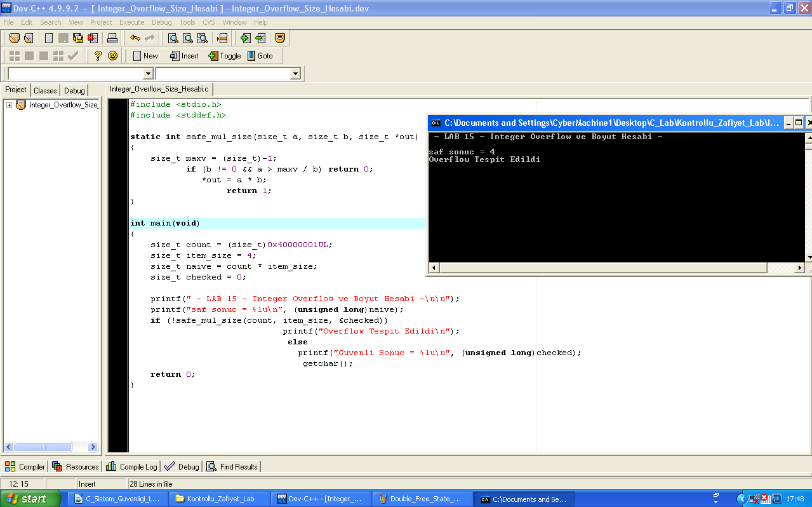Screen dimensions: 812x507
Task: Open the Edit menu
Action: pos(27,22)
